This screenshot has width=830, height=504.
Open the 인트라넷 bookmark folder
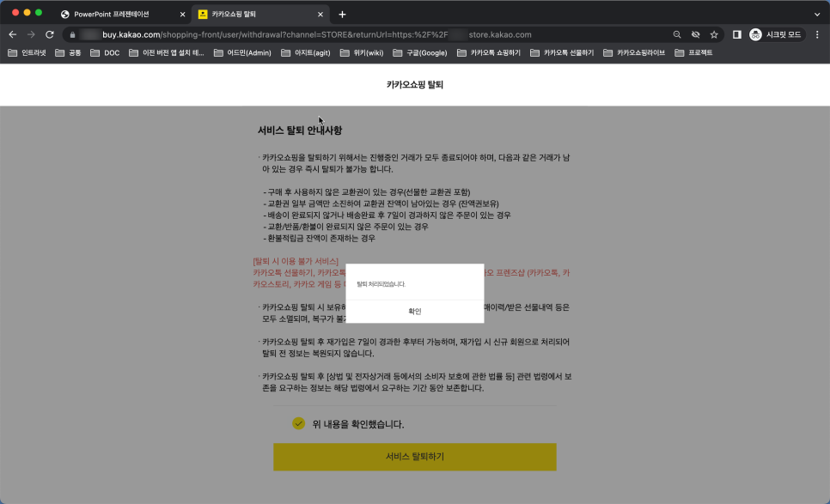pyautogui.click(x=27, y=53)
